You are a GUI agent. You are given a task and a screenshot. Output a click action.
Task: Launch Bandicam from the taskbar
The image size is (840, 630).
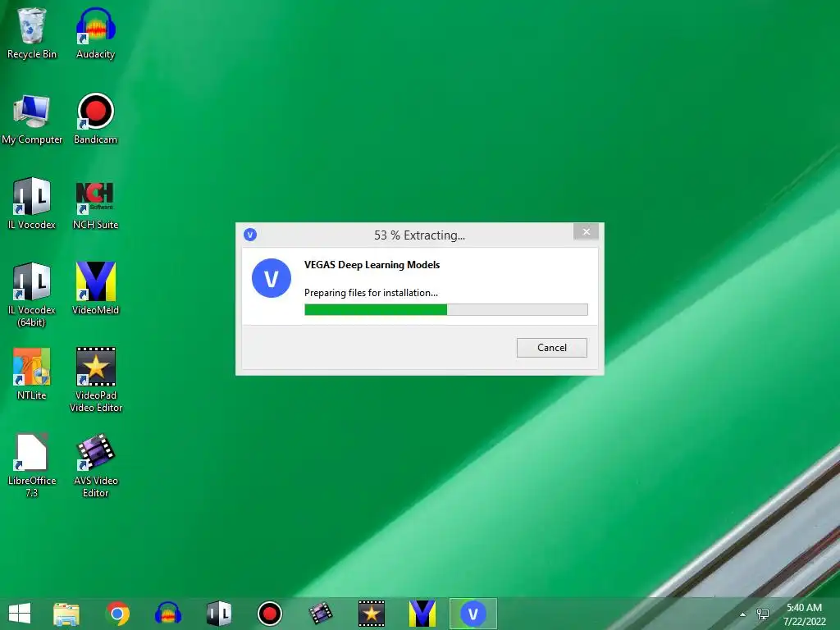point(269,614)
